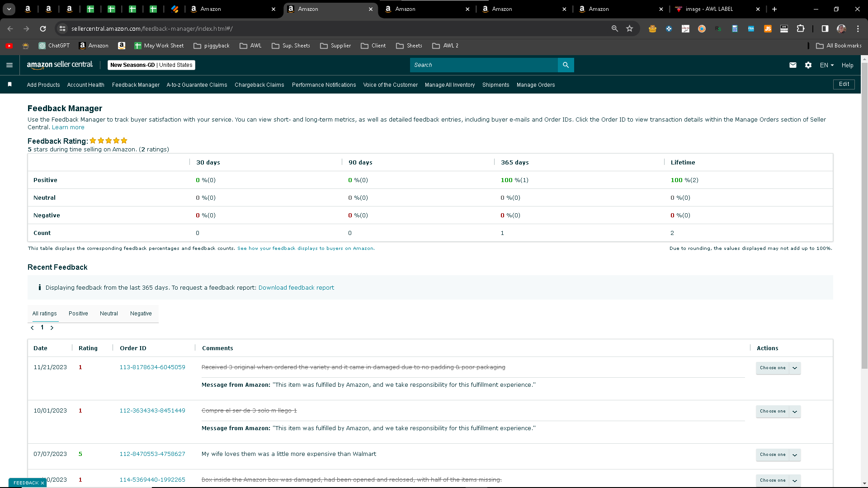Open the Feedback Manager nav item
This screenshot has height=488, width=868.
click(136, 85)
